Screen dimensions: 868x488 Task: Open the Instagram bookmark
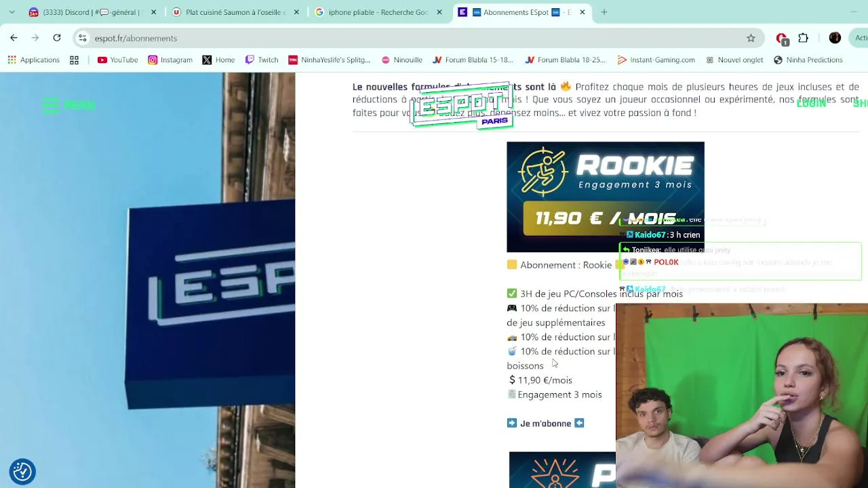pyautogui.click(x=170, y=60)
